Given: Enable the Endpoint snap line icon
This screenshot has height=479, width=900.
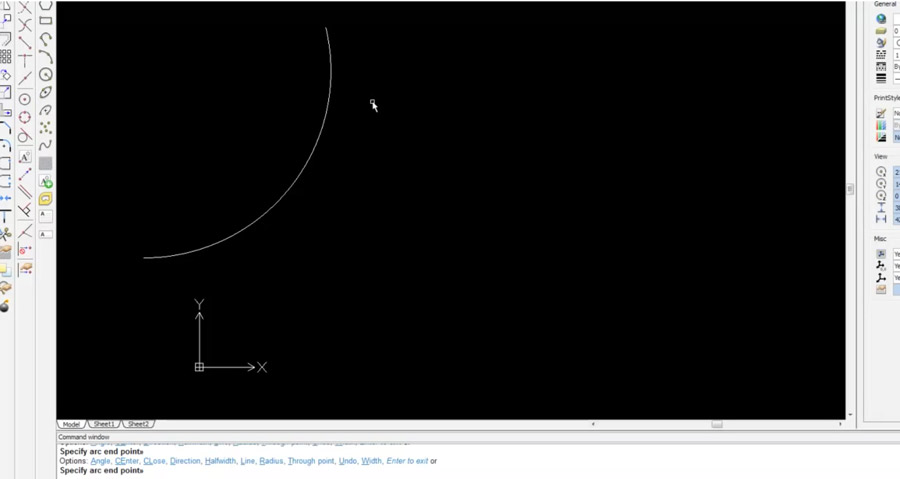Looking at the screenshot, I should pyautogui.click(x=25, y=42).
